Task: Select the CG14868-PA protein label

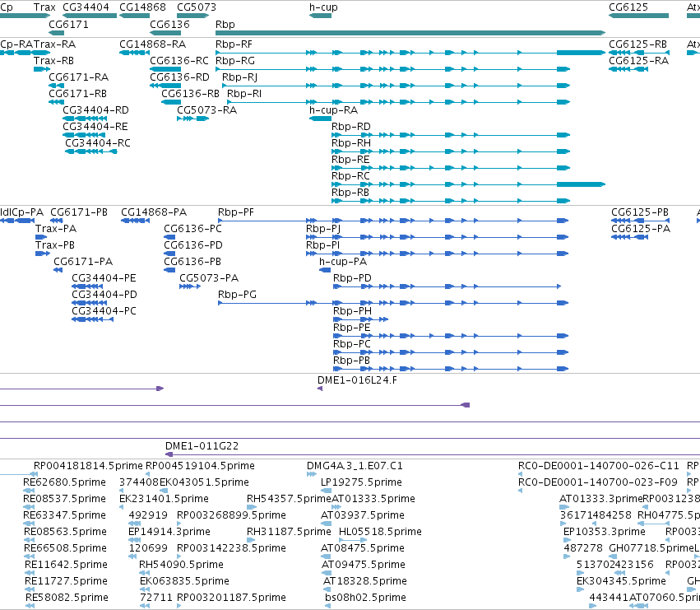Action: (x=154, y=212)
